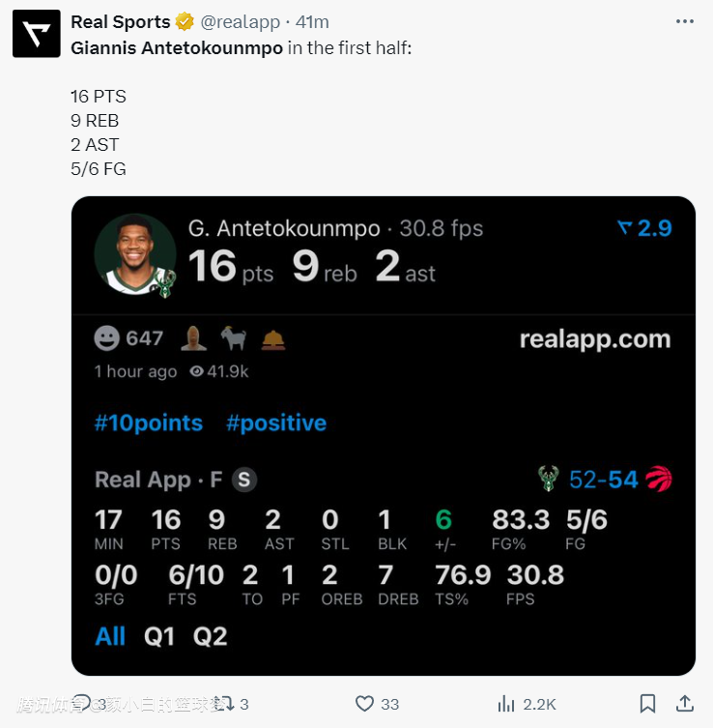This screenshot has width=713, height=728.
Task: Select the Q1 tab in the stat card
Action: tap(157, 636)
